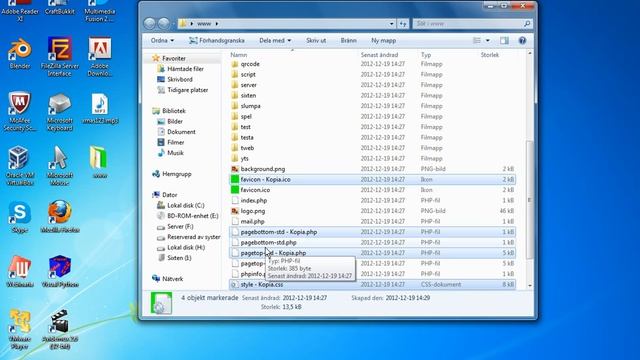Select the logo.png file icon
Image resolution: width=640 pixels, height=360 pixels.
click(x=235, y=211)
